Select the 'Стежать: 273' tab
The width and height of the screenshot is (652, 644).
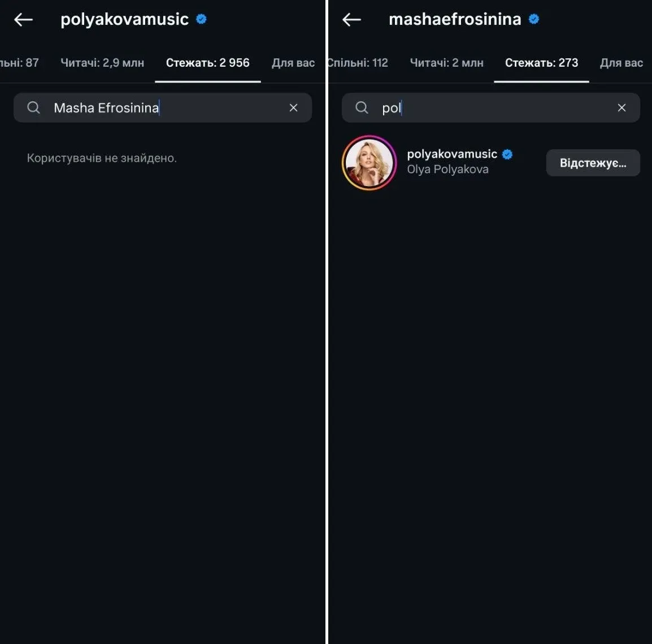[x=541, y=63]
